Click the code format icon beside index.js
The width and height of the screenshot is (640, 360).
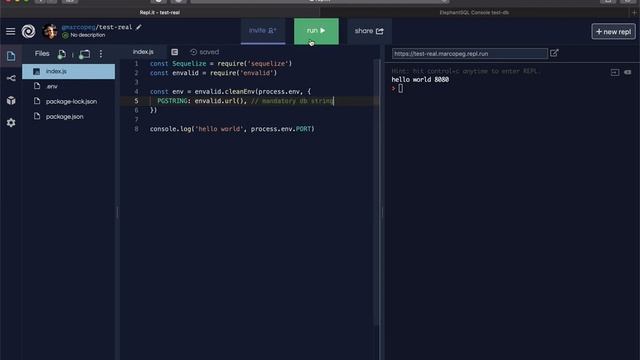tap(174, 52)
